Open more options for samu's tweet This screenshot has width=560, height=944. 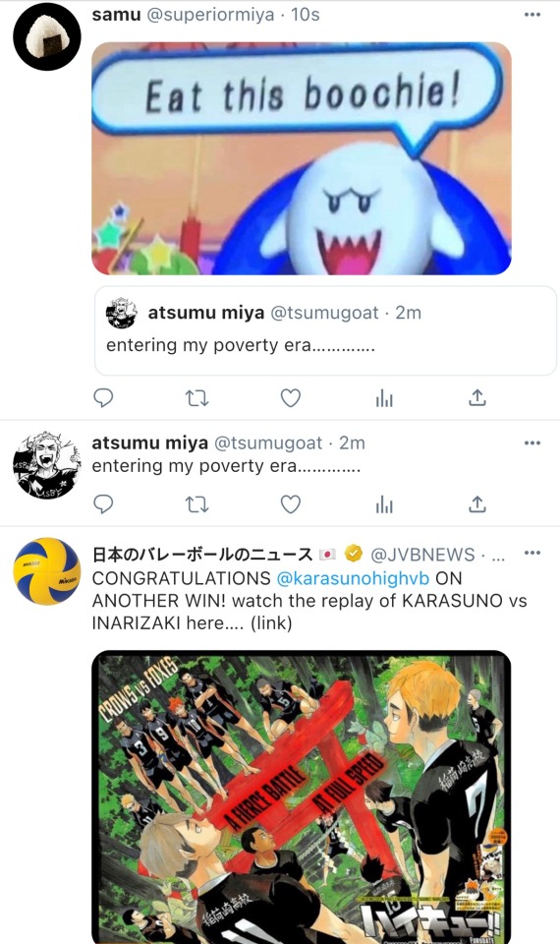532,15
